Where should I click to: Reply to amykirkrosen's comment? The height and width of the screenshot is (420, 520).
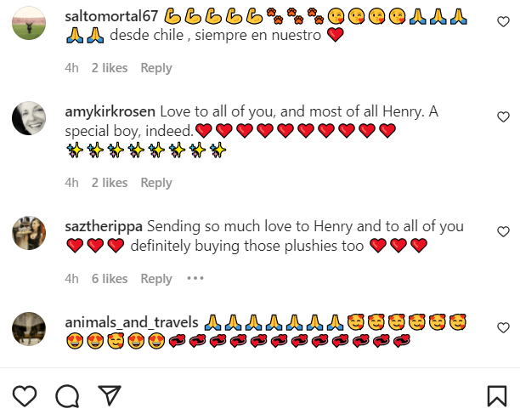pyautogui.click(x=156, y=183)
